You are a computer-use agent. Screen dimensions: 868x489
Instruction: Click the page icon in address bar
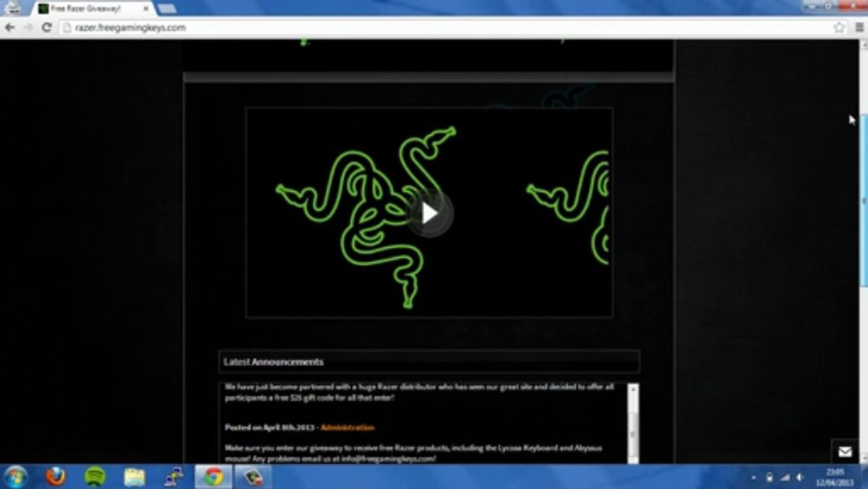point(67,28)
